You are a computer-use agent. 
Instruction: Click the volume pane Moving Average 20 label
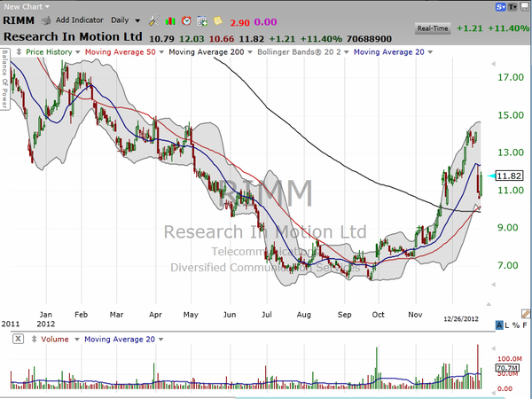(x=120, y=339)
